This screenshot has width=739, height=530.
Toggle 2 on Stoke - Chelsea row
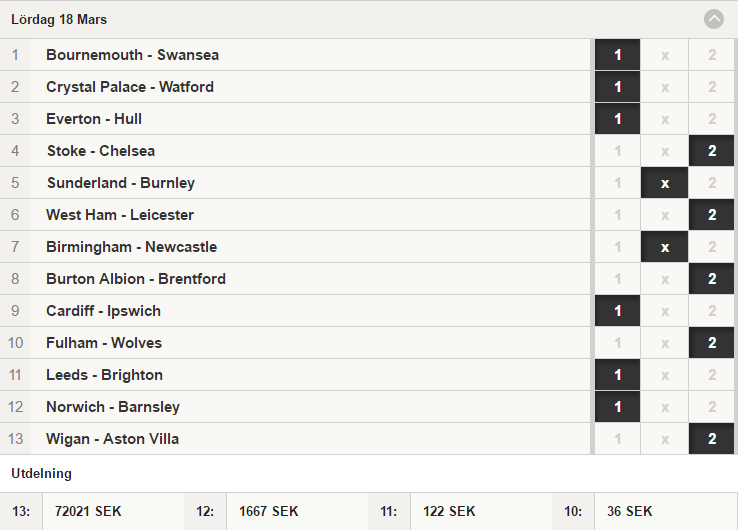click(x=712, y=151)
